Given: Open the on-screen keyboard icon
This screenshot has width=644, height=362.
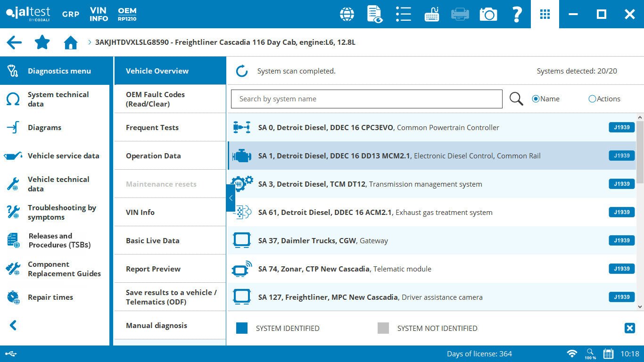Looking at the screenshot, I should [x=431, y=14].
